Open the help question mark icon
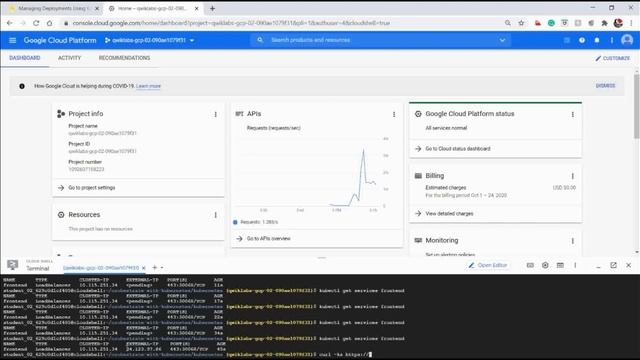 pyautogui.click(x=582, y=40)
